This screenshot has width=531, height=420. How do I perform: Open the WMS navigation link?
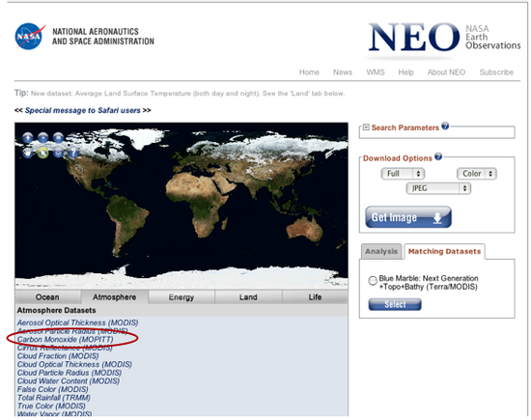tap(376, 72)
